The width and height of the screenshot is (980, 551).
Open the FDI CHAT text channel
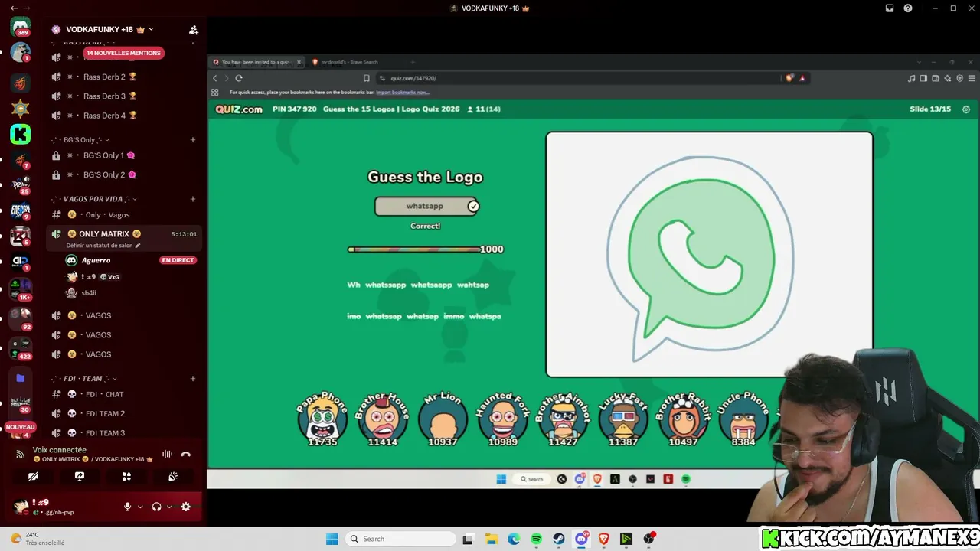125,394
